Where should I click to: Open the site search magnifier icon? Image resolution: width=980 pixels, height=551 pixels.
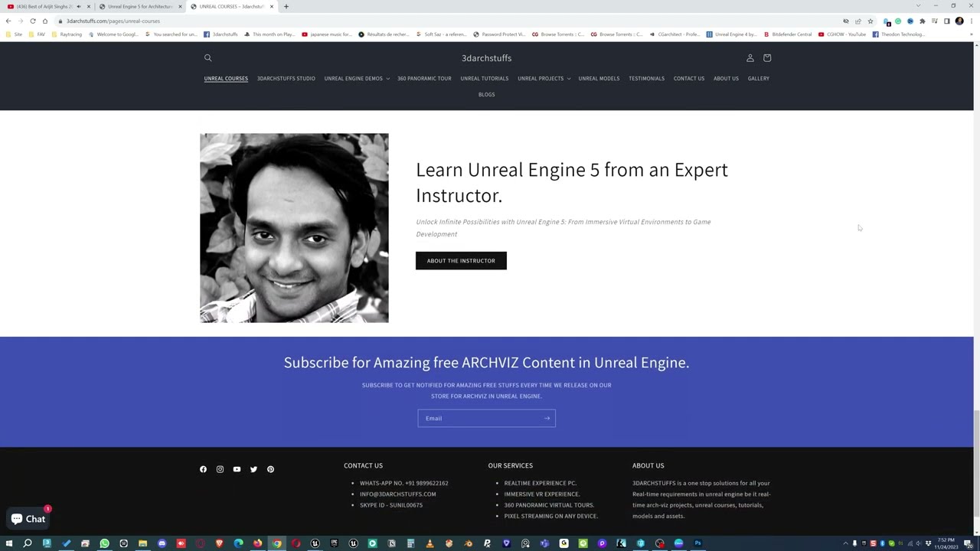coord(207,58)
